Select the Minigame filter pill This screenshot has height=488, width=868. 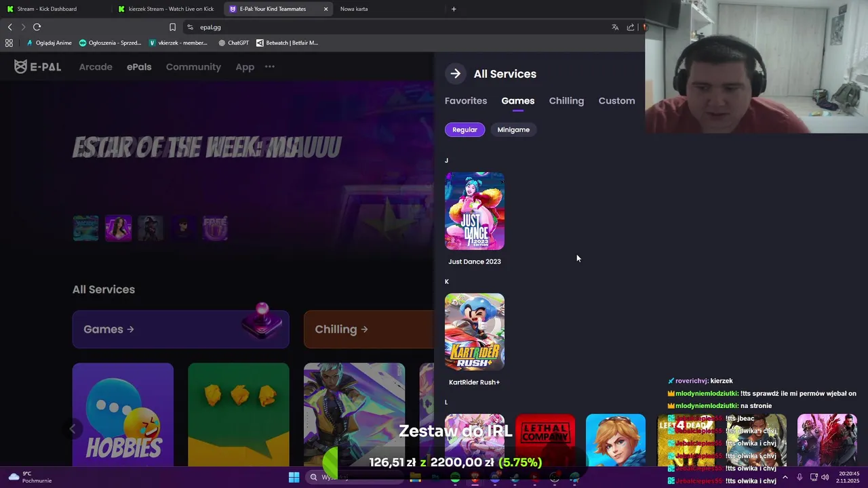pyautogui.click(x=513, y=129)
